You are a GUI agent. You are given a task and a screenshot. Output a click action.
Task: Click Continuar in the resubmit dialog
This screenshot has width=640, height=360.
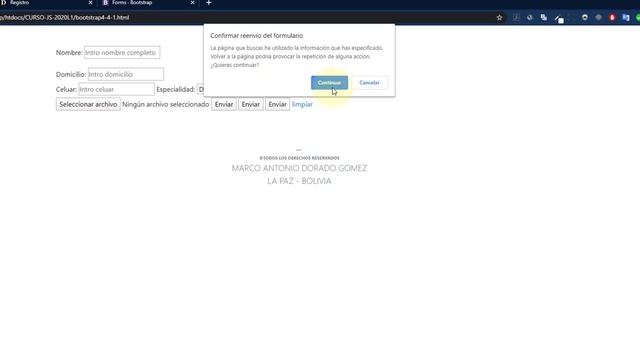[x=329, y=82]
